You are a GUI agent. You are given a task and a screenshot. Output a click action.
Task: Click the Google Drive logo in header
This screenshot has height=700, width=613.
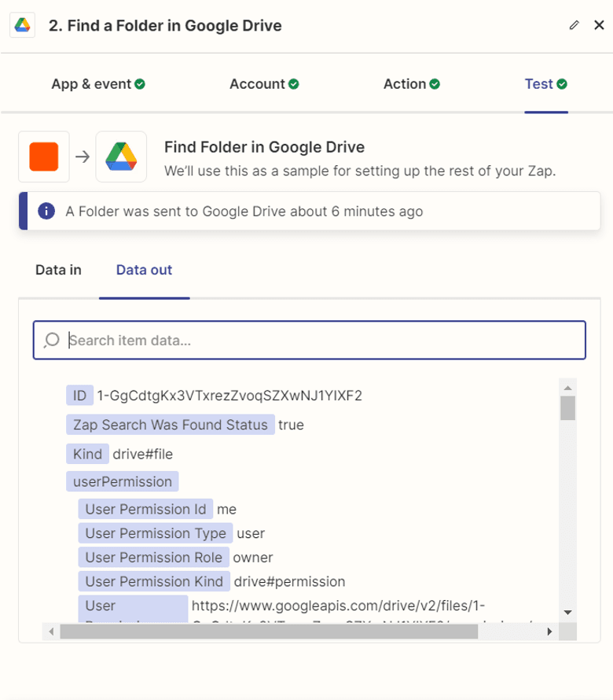[x=22, y=25]
